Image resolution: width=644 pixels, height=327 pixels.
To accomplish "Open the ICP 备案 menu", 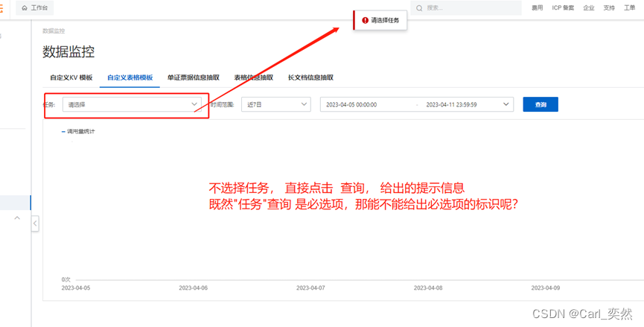I will coord(563,7).
